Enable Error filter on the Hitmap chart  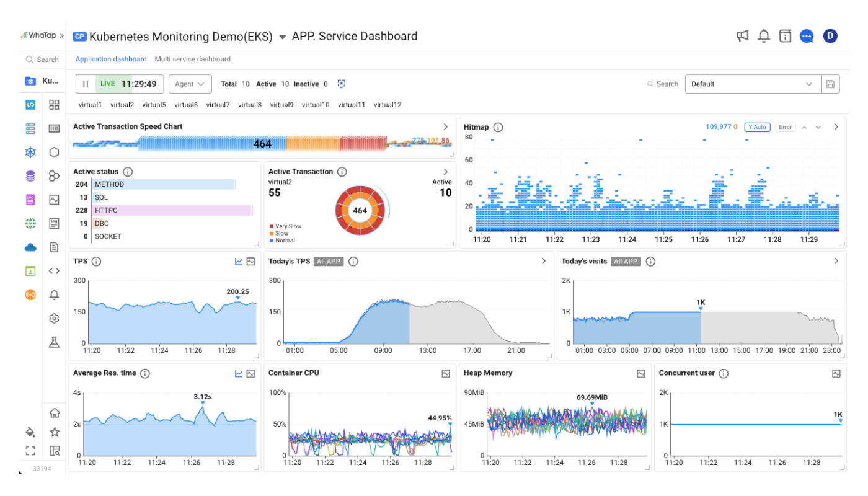pyautogui.click(x=785, y=127)
